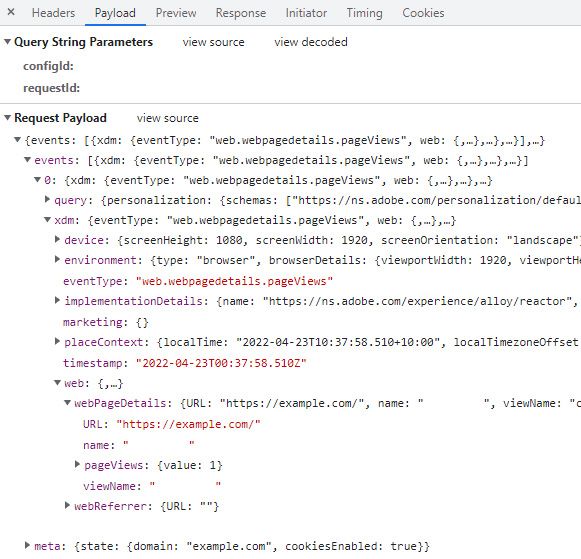Click the name property row
The width and height of the screenshot is (581, 559).
(x=139, y=445)
